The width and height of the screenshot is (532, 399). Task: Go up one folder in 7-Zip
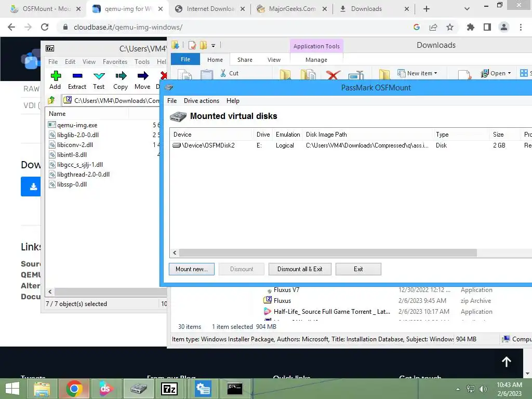[51, 100]
